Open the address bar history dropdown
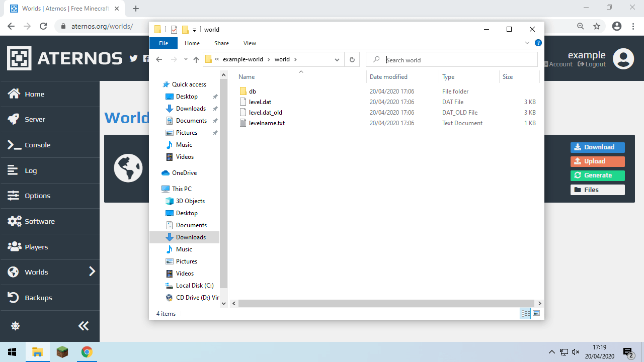The height and width of the screenshot is (362, 644). (x=337, y=59)
